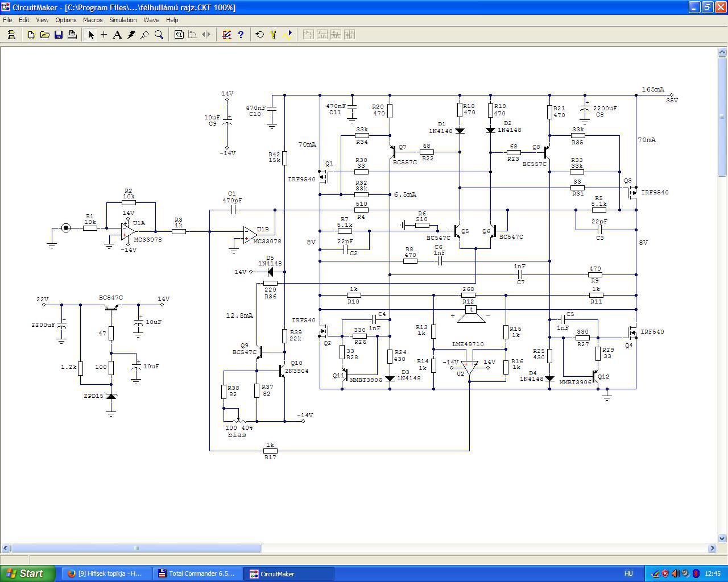
Task: Open the Edit menu
Action: [x=24, y=20]
